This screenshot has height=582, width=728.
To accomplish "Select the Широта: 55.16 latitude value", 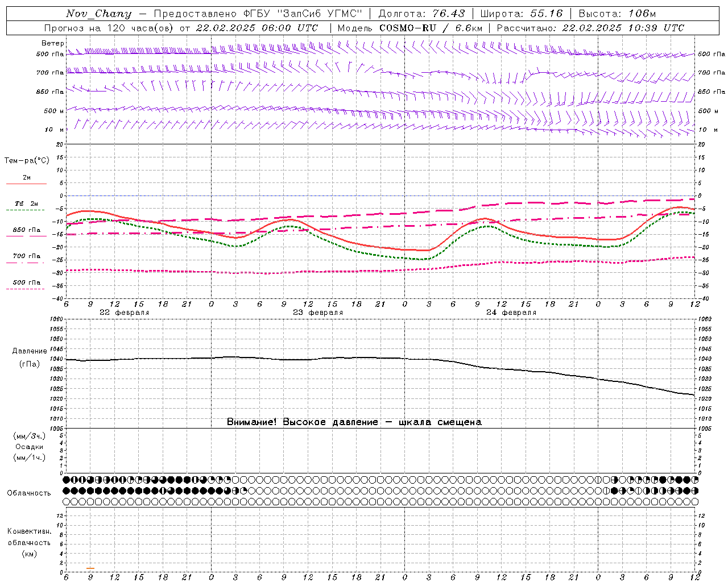I will (x=522, y=14).
